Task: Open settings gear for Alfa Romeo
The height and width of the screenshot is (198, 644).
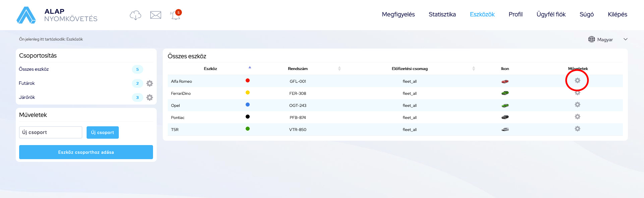Action: 577,80
